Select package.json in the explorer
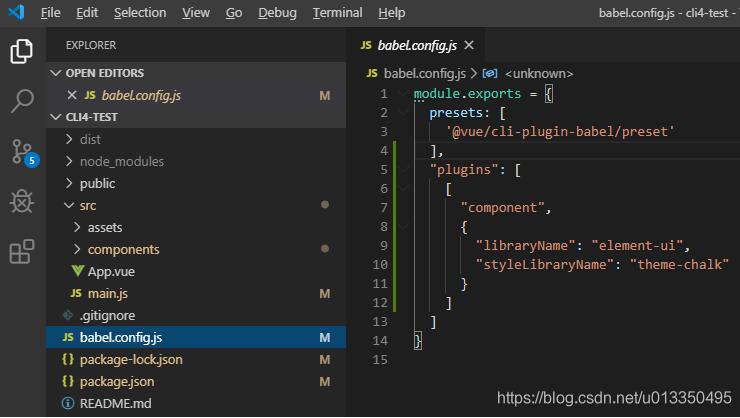740x418 pixels. click(x=116, y=381)
